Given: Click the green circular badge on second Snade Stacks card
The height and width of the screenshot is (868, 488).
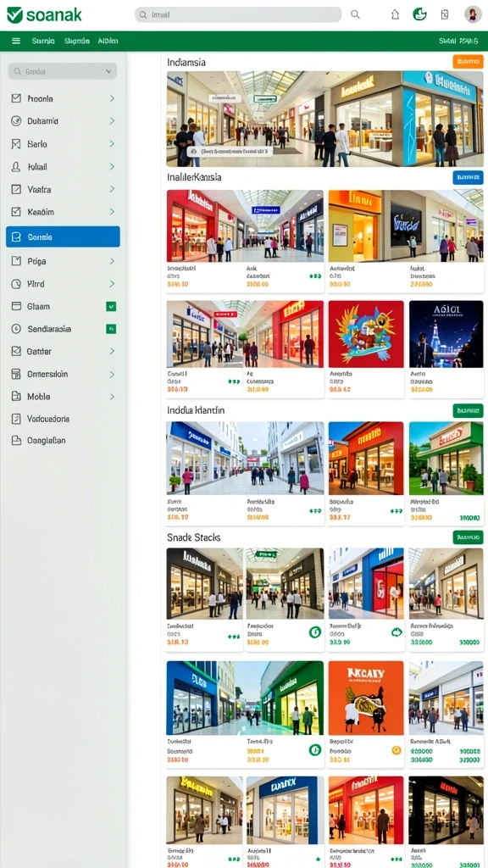Looking at the screenshot, I should pos(315,632).
